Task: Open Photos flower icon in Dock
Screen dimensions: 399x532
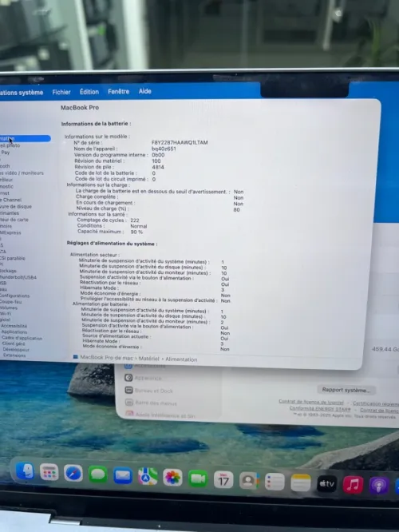Action: click(172, 478)
